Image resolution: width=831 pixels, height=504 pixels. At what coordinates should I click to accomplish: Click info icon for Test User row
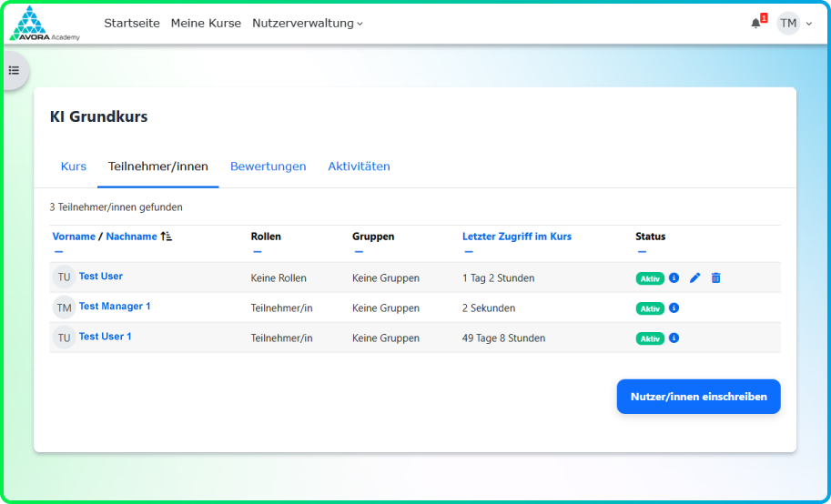674,277
